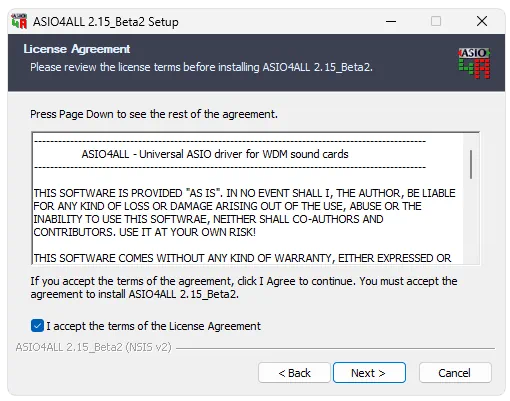The width and height of the screenshot is (510, 401).
Task: Click the 'COMES WITHOUT ANY KIND OF WARRANTY' line
Action: point(242,258)
